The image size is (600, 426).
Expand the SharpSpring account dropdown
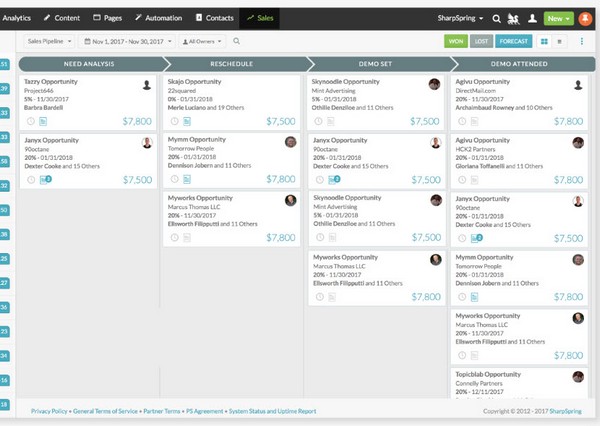(460, 18)
